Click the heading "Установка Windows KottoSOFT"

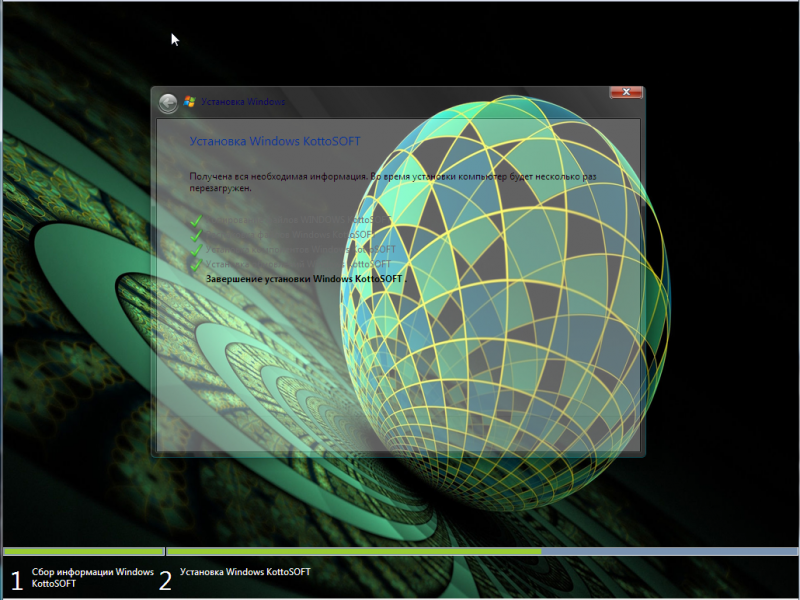[275, 141]
